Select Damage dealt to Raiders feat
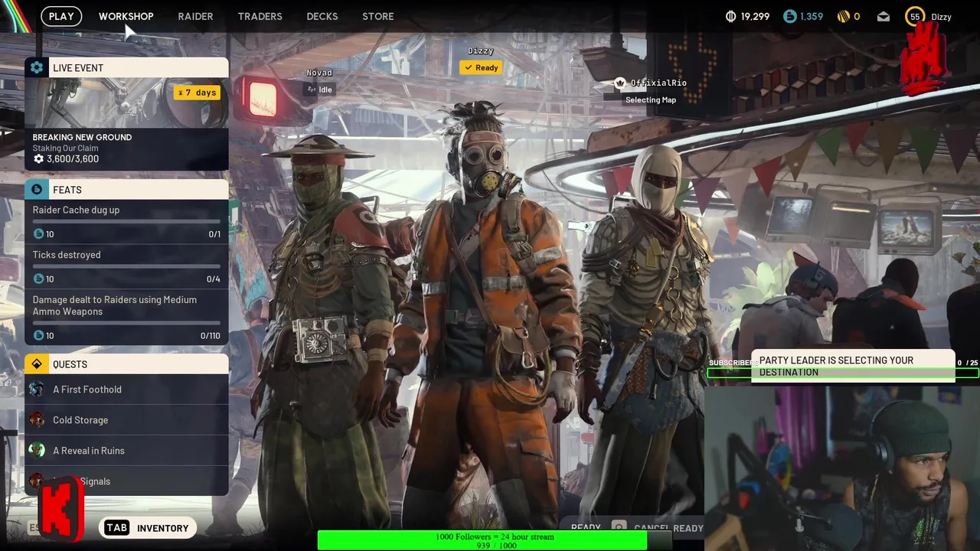 [126, 317]
